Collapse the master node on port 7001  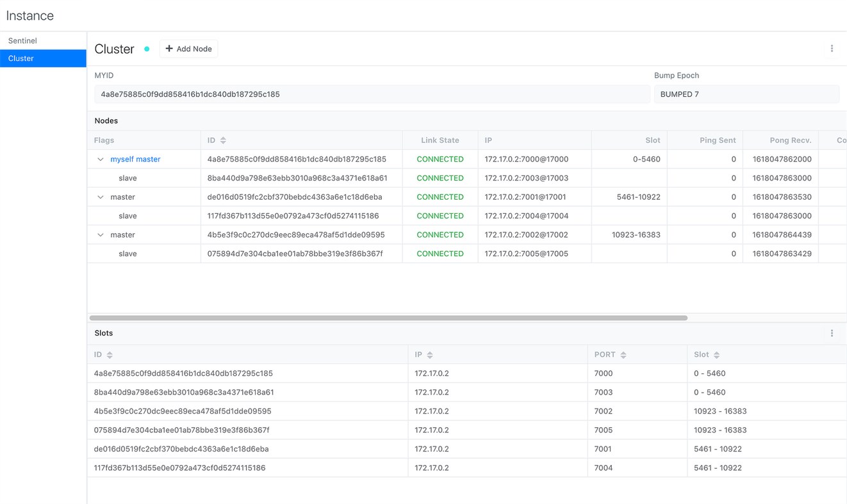(x=101, y=197)
